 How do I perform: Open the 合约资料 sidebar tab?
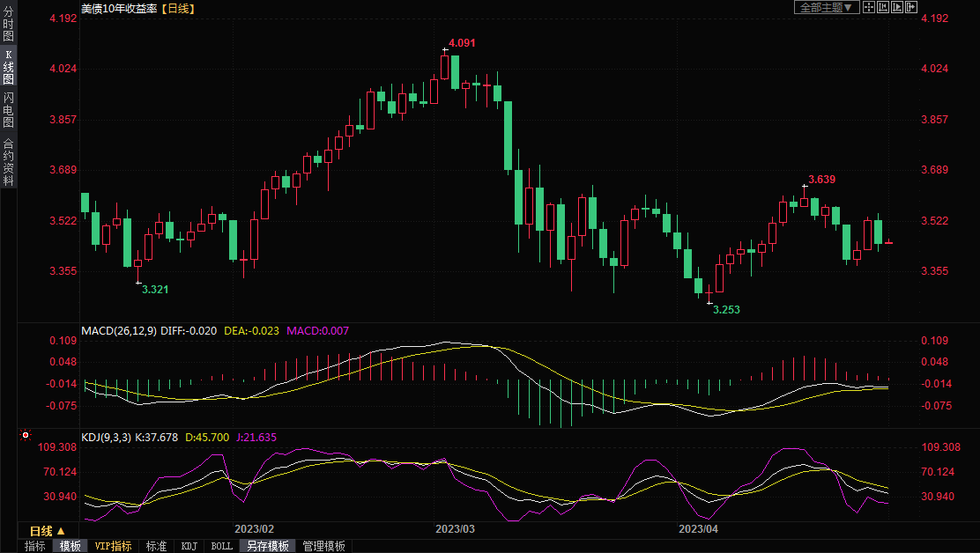pyautogui.click(x=8, y=162)
